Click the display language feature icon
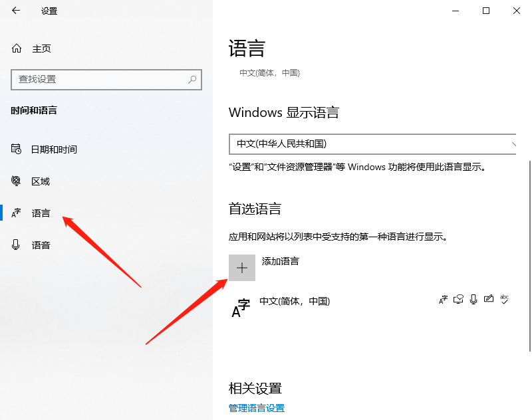 click(443, 299)
